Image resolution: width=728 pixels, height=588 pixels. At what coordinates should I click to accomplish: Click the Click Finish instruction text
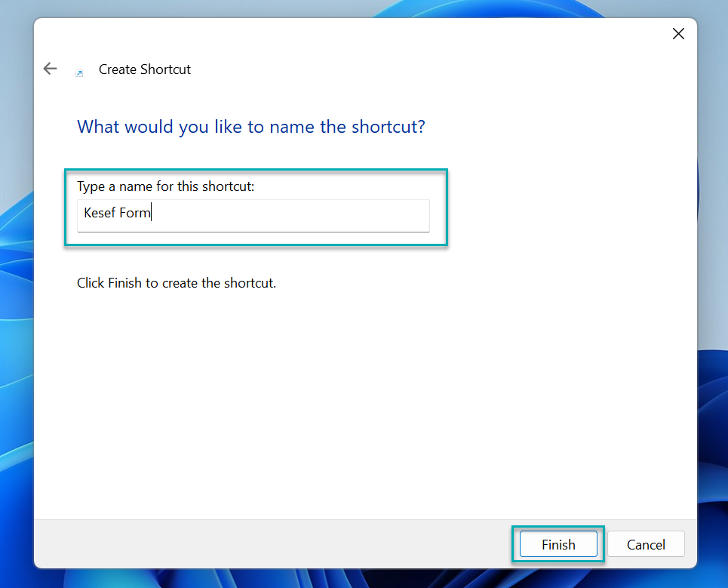click(177, 282)
